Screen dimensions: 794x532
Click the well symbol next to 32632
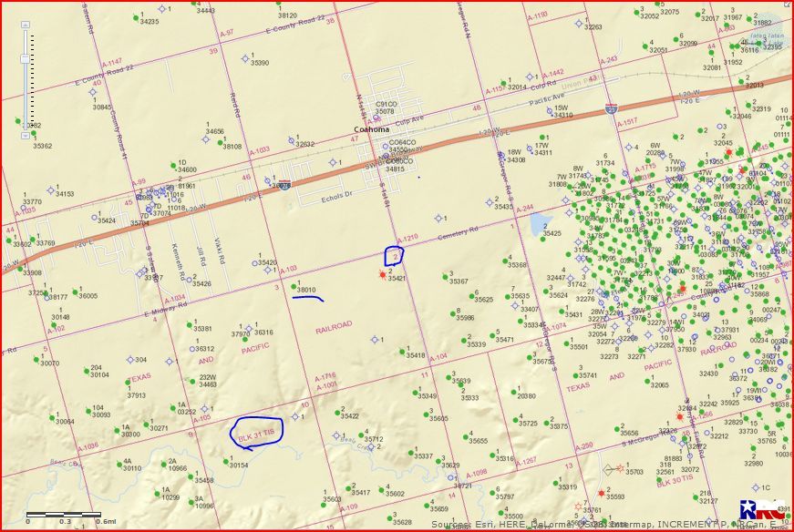click(x=292, y=140)
